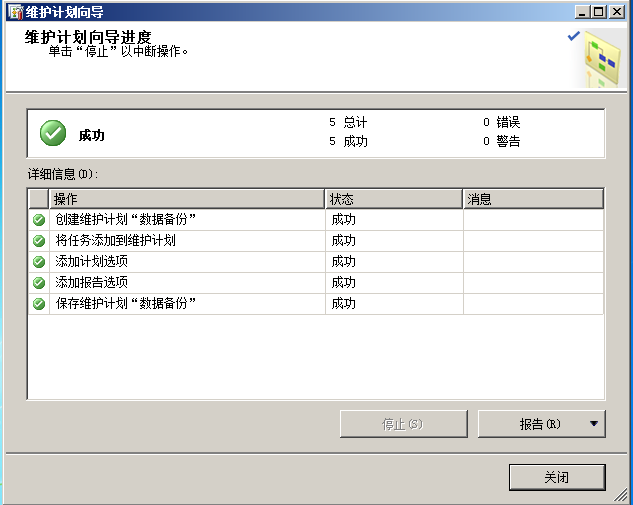Click success icon beside 添加报告选项
Viewport: 633px width, 505px height.
[39, 283]
